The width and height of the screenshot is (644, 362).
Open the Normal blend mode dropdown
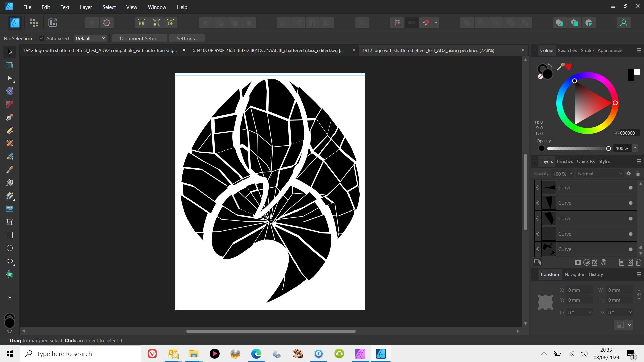[599, 174]
